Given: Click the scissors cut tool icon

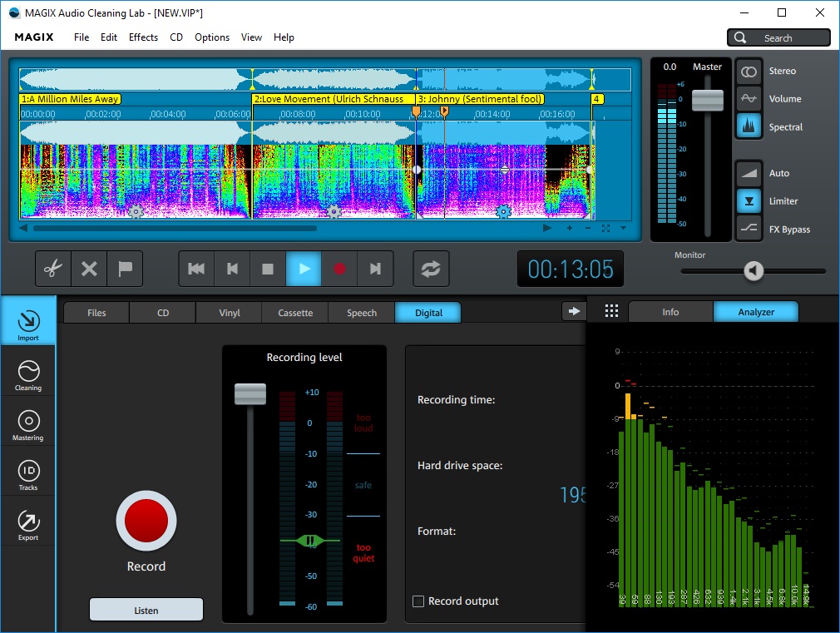Looking at the screenshot, I should click(x=52, y=268).
